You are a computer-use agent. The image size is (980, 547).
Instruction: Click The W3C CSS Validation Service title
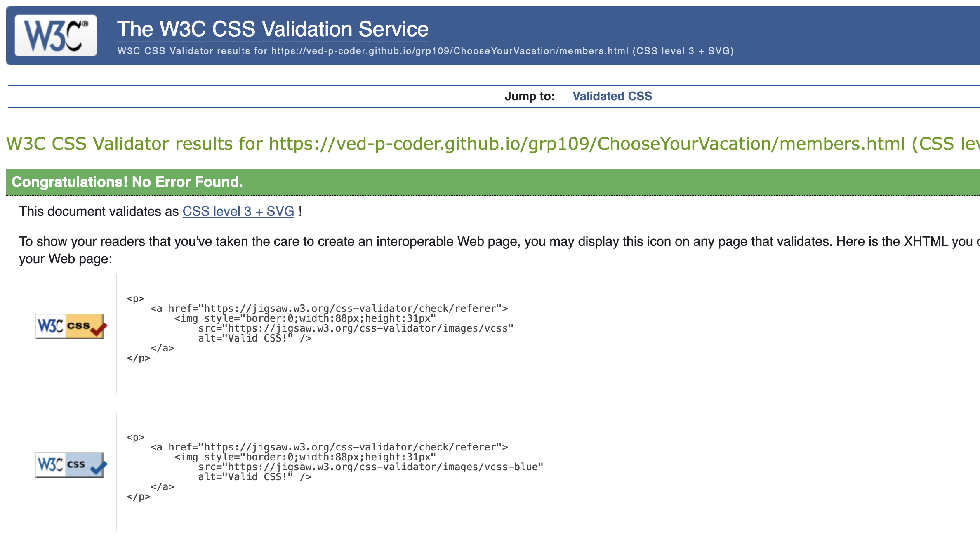(273, 29)
